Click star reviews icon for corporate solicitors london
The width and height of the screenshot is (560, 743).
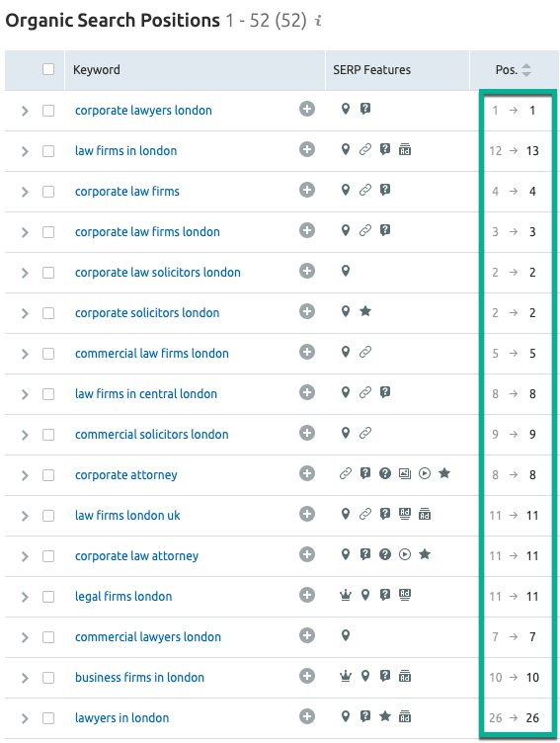(x=365, y=311)
